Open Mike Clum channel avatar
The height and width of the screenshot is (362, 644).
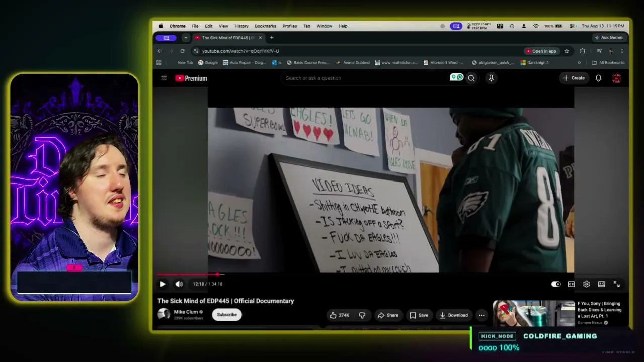[x=164, y=314]
